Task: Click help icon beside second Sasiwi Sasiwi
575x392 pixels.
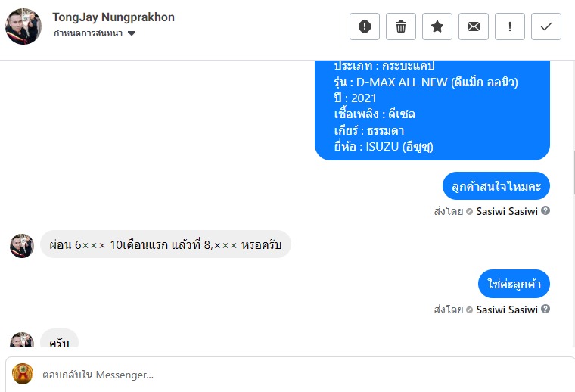Action: tap(545, 309)
